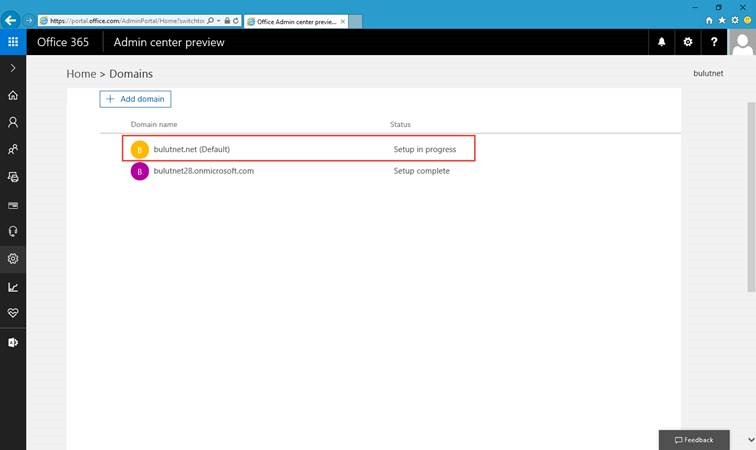Open the header settings gear
This screenshot has width=756, height=450.
688,42
